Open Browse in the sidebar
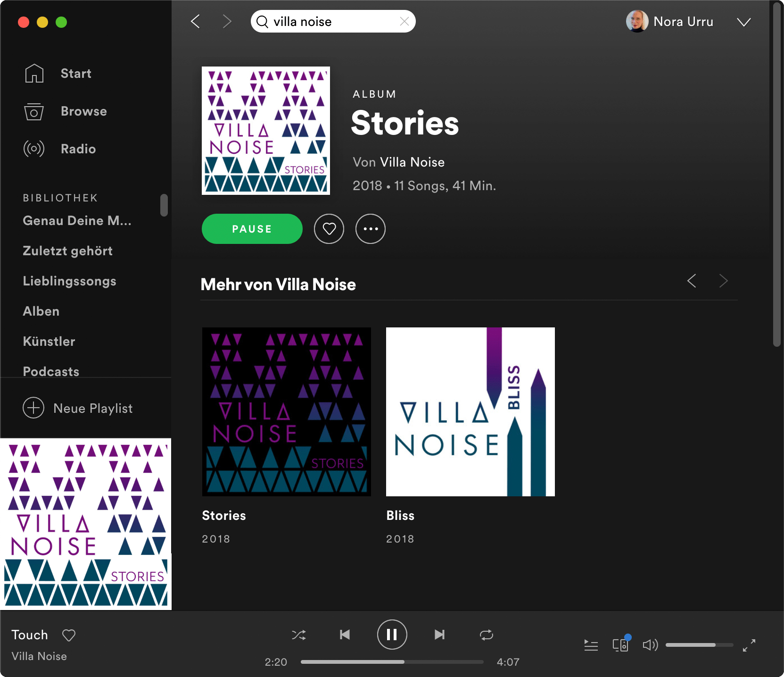This screenshot has width=784, height=677. (83, 111)
